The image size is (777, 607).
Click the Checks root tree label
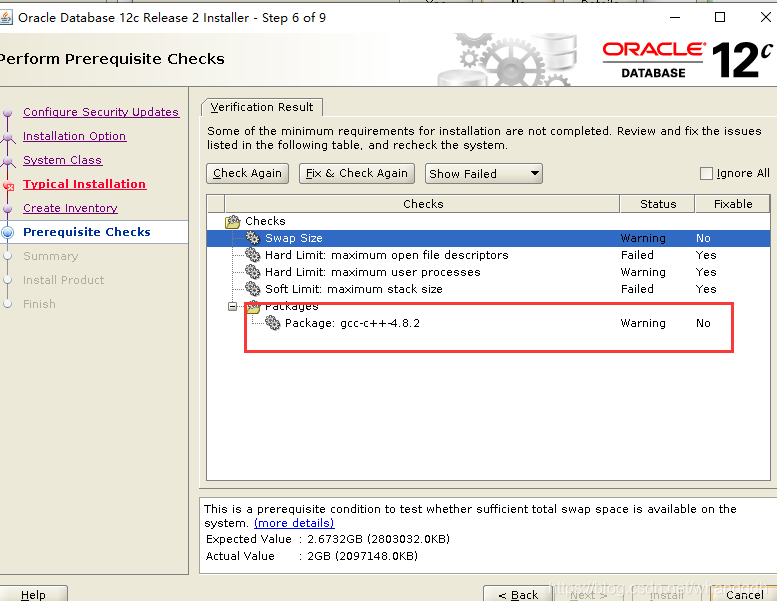[x=265, y=221]
